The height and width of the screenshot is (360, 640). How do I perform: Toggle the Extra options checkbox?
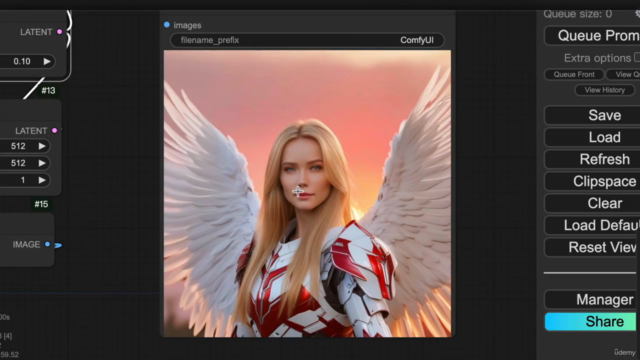637,58
